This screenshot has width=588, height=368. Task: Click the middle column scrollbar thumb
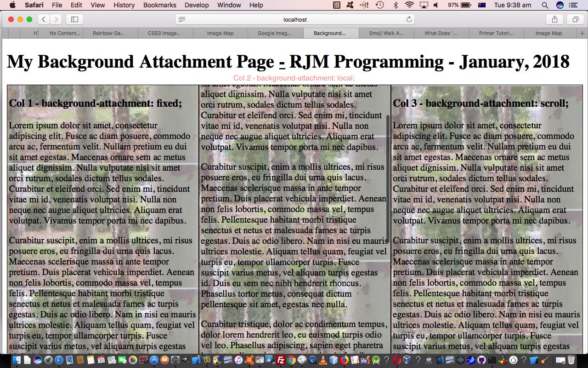point(388,178)
